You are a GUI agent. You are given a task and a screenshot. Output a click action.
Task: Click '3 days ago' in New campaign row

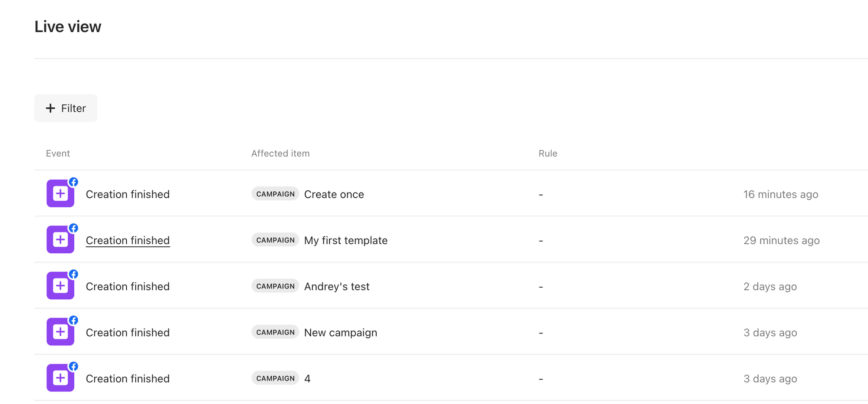770,332
